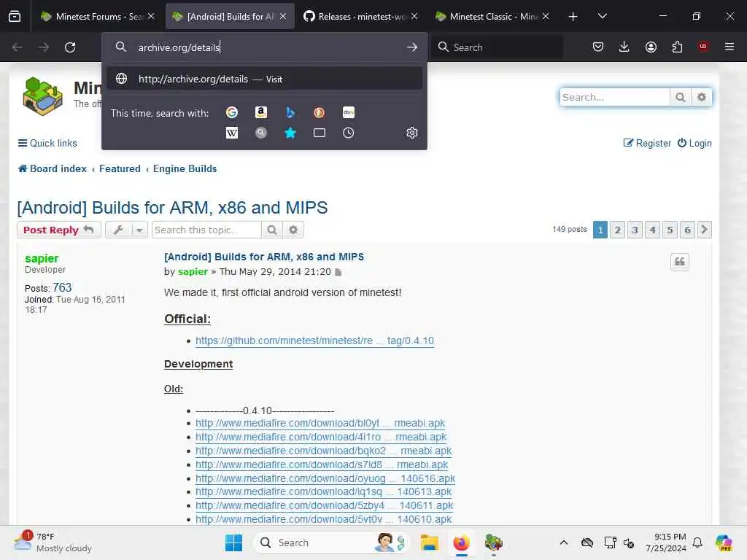747x560 pixels.
Task: Open topic tools wrench dropdown
Action: [x=126, y=230]
